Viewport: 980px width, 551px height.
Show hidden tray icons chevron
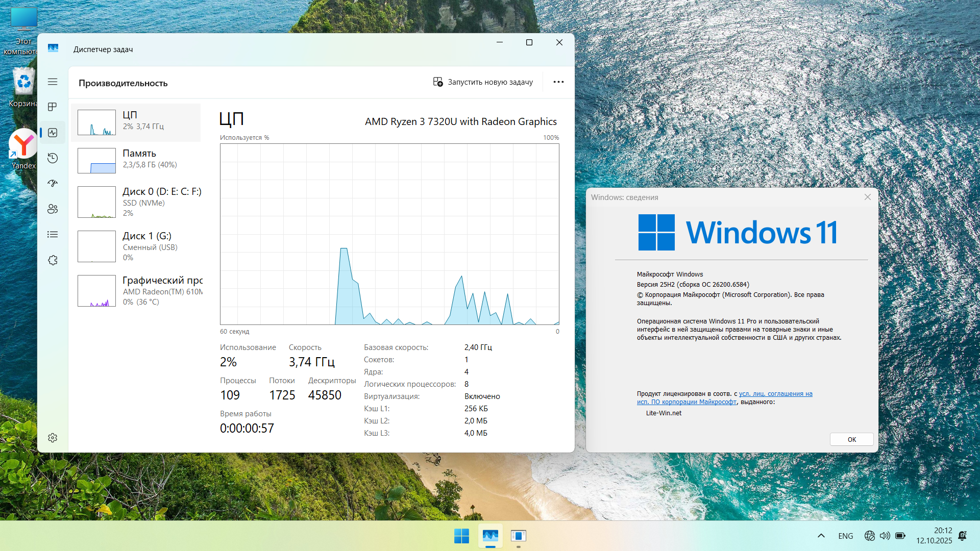(x=821, y=536)
